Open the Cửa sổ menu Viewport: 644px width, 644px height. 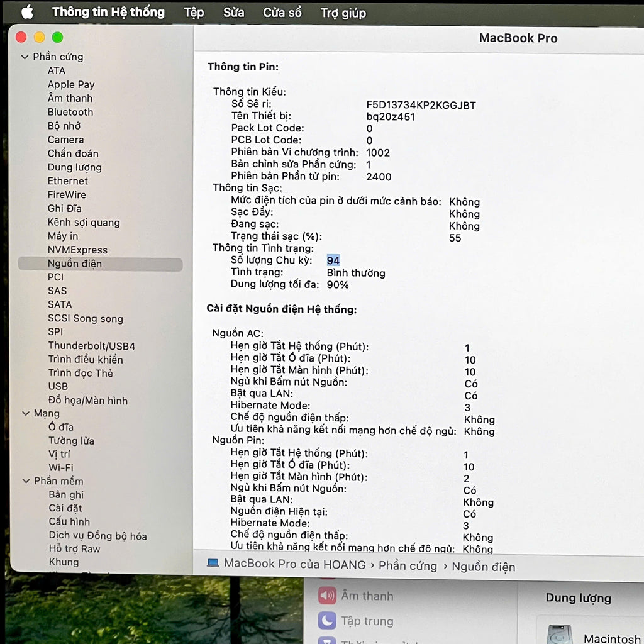(x=282, y=13)
